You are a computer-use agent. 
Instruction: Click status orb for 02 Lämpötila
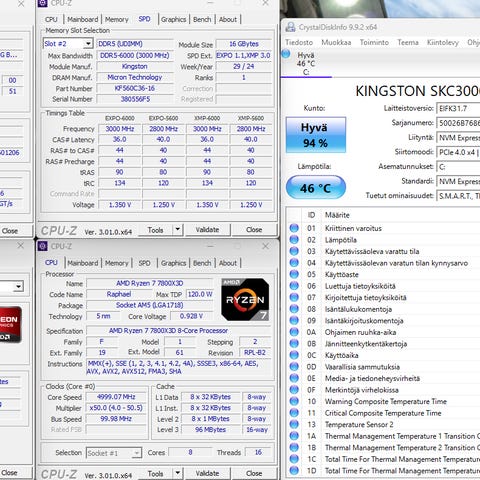click(294, 240)
